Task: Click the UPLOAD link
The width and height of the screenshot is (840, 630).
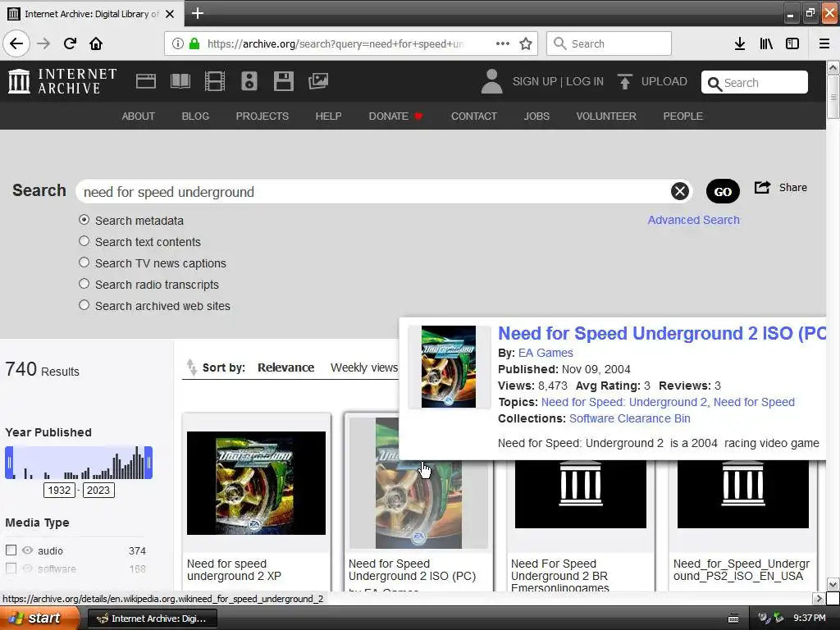Action: tap(664, 81)
